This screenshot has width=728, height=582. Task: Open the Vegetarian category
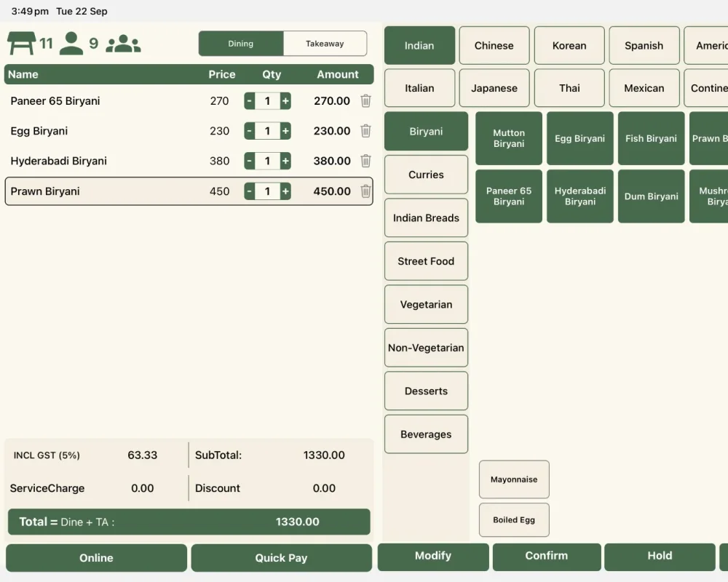click(x=426, y=305)
